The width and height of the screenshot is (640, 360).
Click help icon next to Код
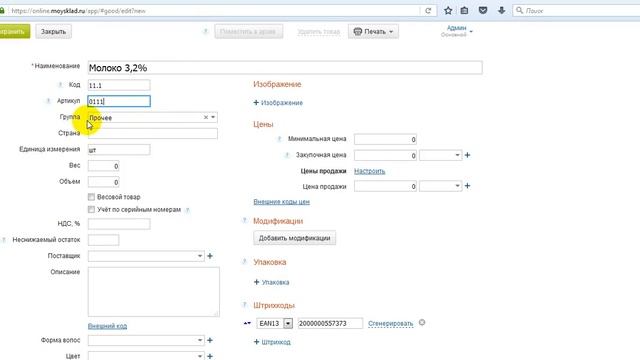(x=60, y=85)
